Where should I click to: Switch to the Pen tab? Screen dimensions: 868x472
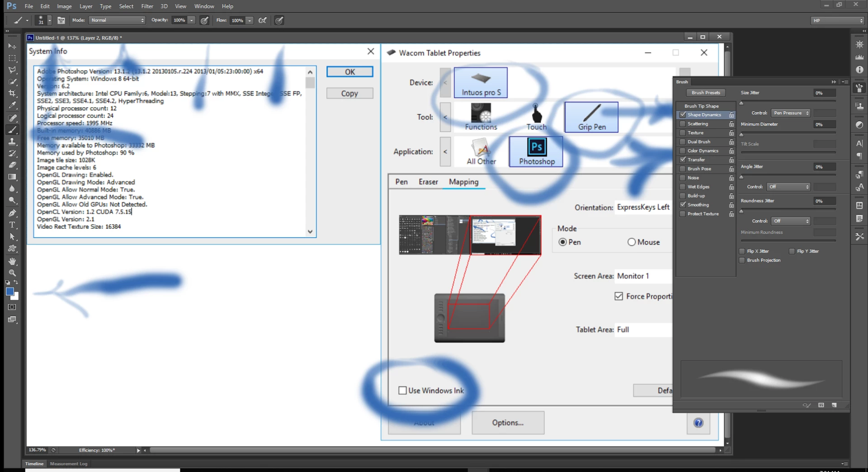click(401, 182)
